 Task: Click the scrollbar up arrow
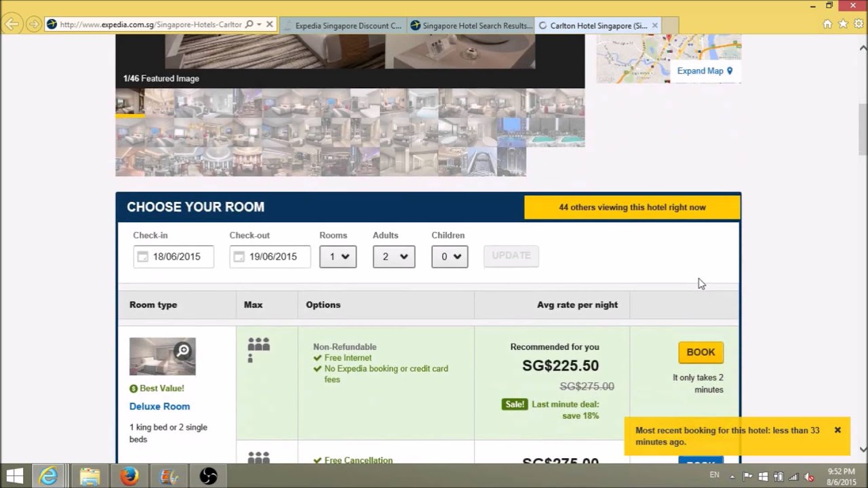coord(863,47)
